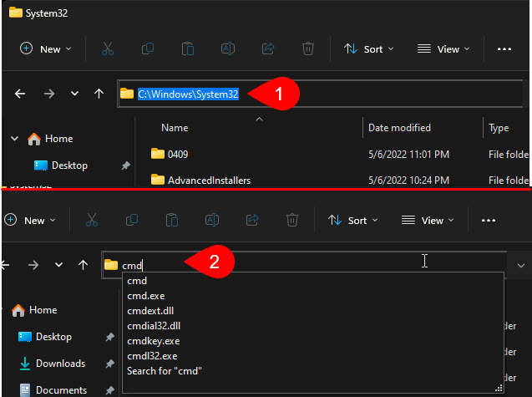Open the Sort menu in lower window
The height and width of the screenshot is (397, 532).
[352, 220]
